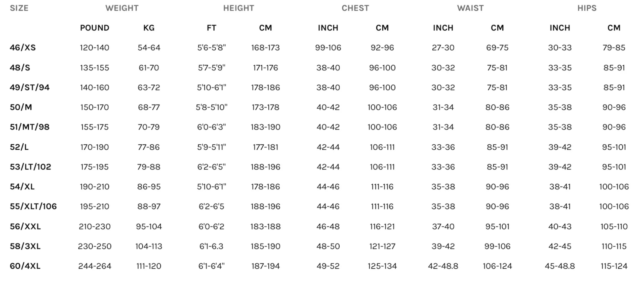Click the 60/4XL size row label

[25, 266]
